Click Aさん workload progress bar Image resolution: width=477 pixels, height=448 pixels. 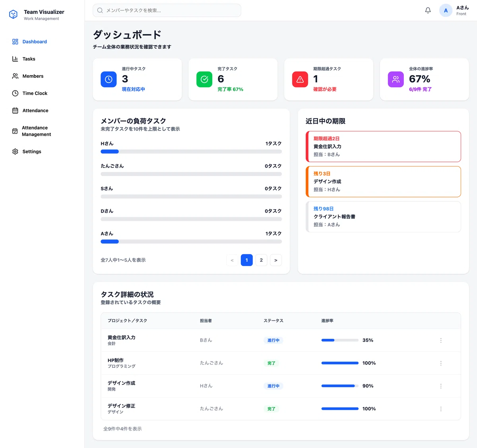191,241
